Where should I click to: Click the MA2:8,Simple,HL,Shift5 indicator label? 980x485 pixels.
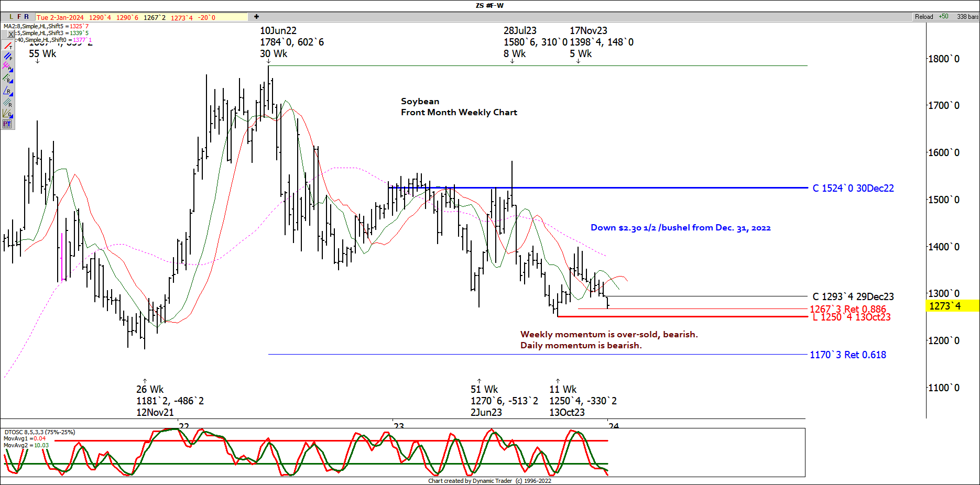[x=46, y=26]
